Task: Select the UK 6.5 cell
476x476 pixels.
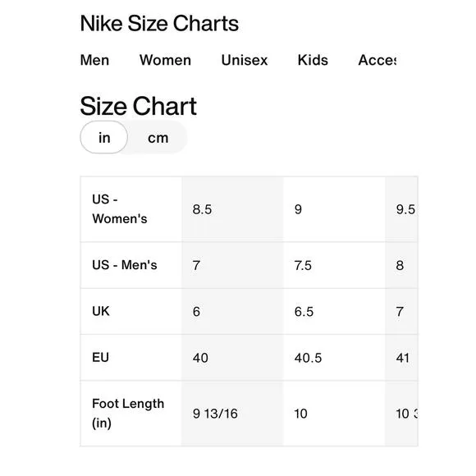Action: 334,311
